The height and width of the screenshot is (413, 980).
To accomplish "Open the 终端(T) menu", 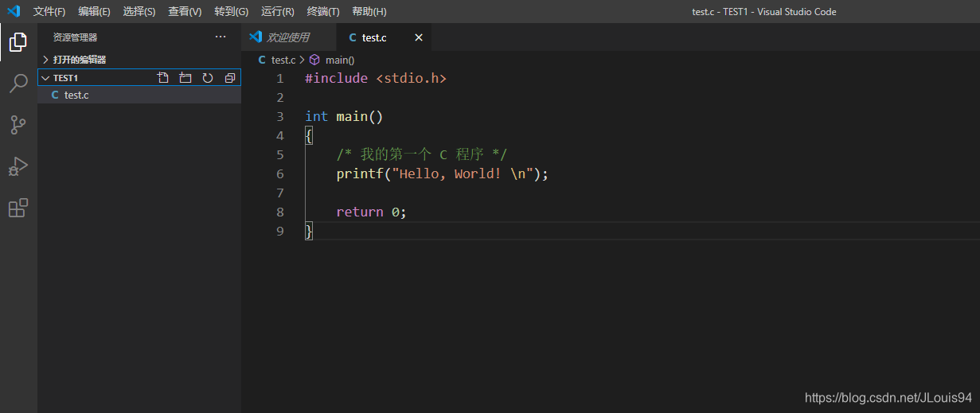I will pyautogui.click(x=322, y=12).
